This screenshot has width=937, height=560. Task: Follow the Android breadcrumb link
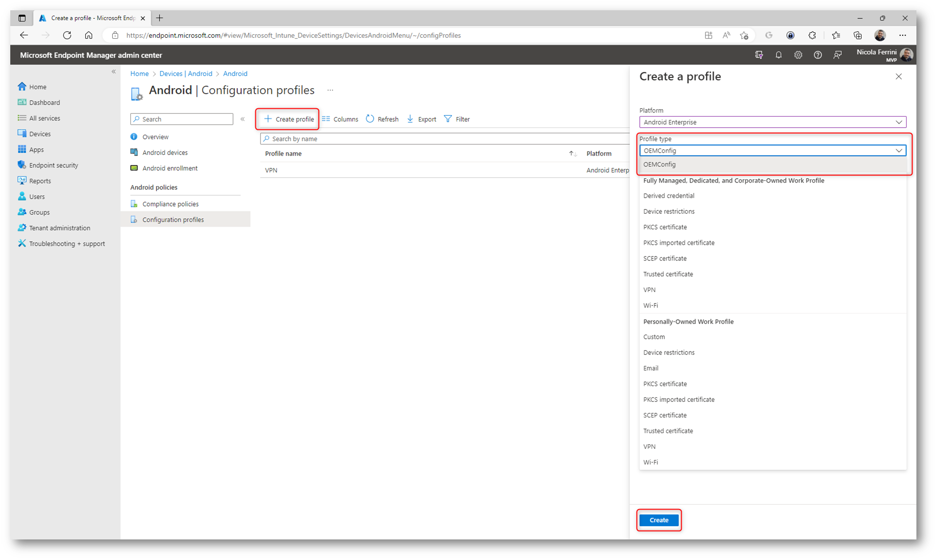[235, 73]
